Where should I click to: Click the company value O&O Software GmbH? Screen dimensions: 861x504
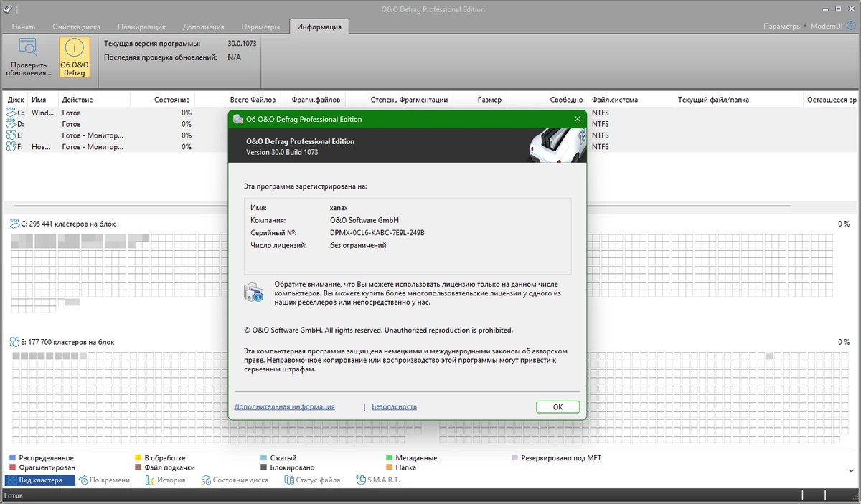[x=364, y=220]
